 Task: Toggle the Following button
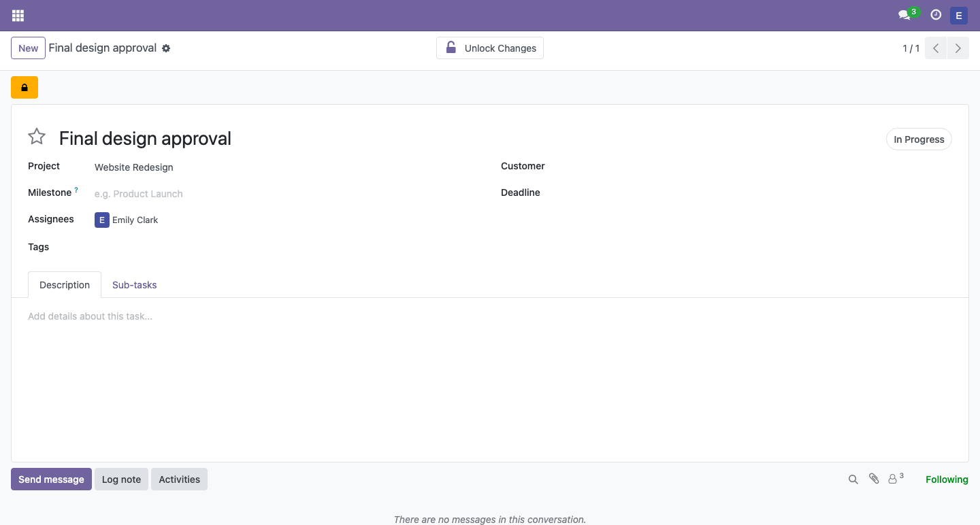pos(947,479)
